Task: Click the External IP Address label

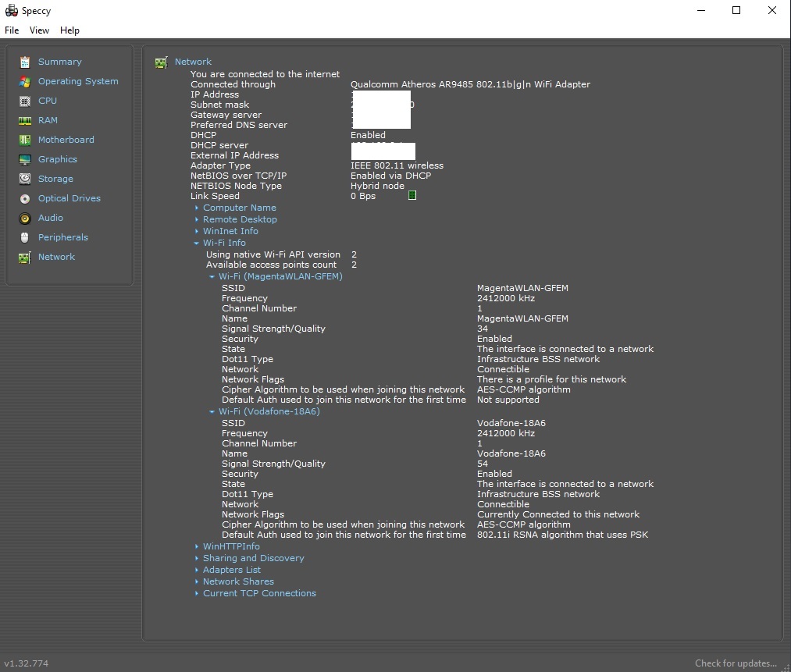Action: [234, 155]
